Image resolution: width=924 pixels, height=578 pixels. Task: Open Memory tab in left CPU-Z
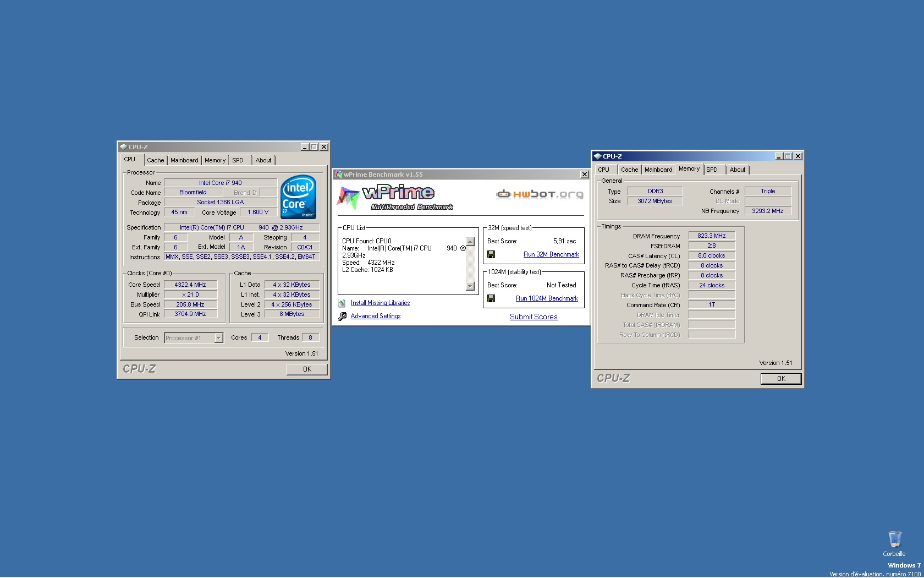pos(215,160)
